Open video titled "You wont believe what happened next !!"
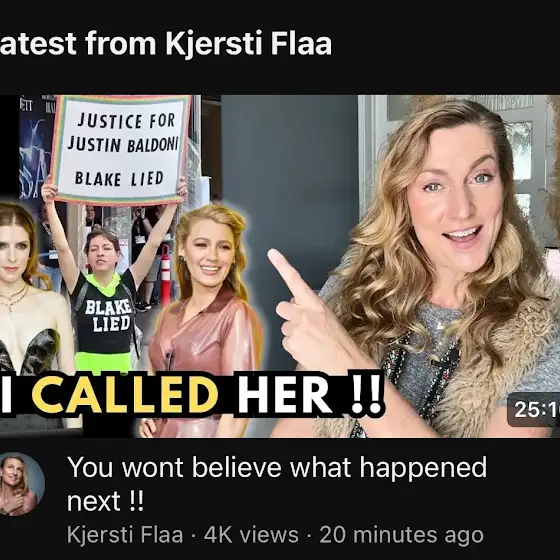The width and height of the screenshot is (560, 560). click(x=277, y=484)
